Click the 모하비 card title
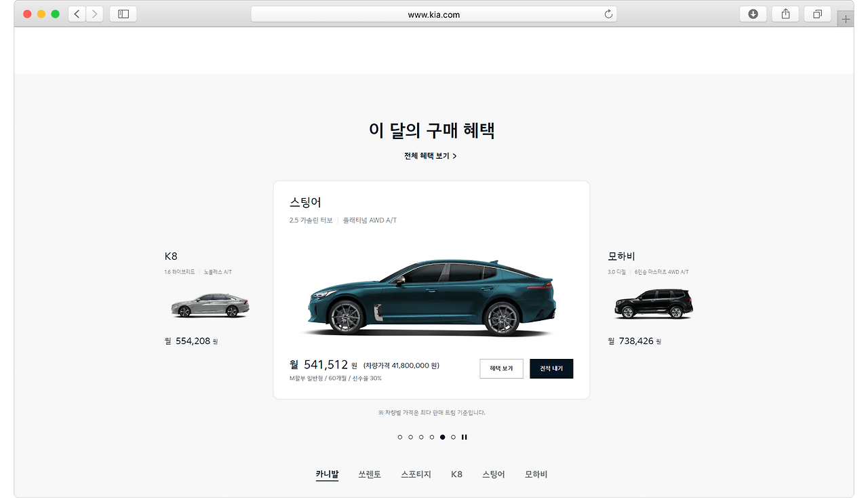The height and width of the screenshot is (498, 868). pyautogui.click(x=621, y=256)
